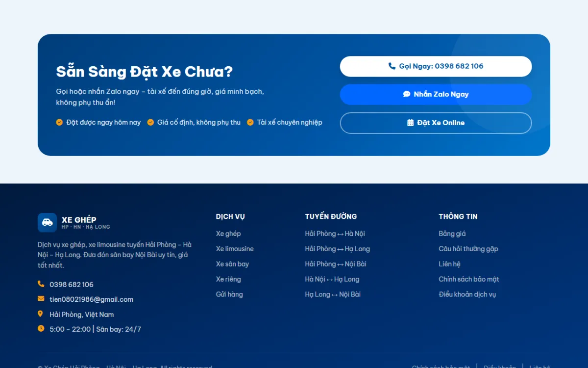588x368 pixels.
Task: Click the checkmark icon beside Tài xế chuyên nghiệp
Action: pyautogui.click(x=250, y=122)
